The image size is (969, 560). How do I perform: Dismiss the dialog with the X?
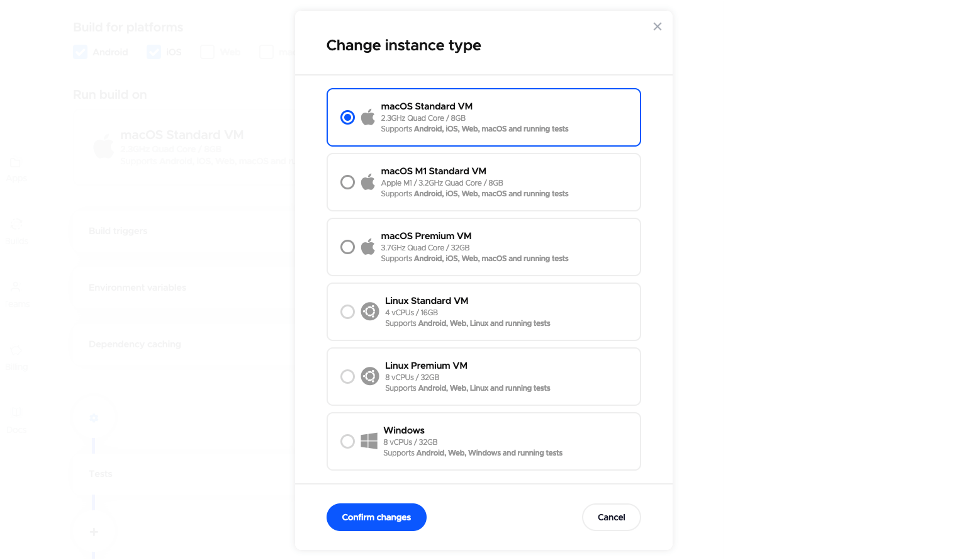[x=657, y=26]
